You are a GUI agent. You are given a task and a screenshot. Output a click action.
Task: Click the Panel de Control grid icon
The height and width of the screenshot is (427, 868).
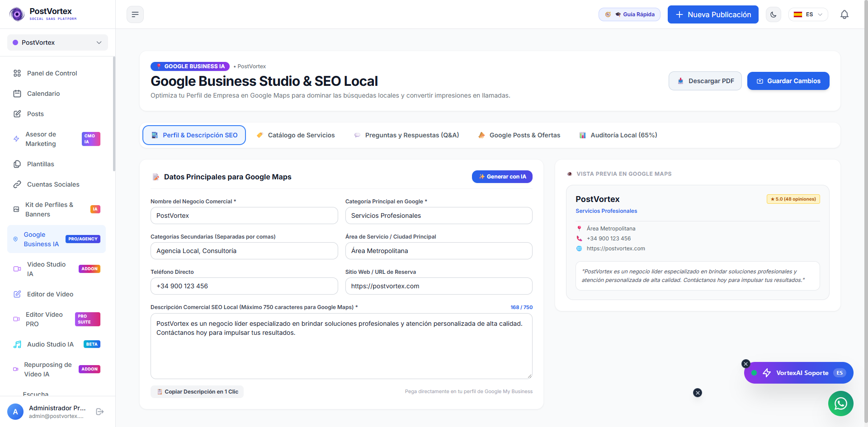coord(17,73)
